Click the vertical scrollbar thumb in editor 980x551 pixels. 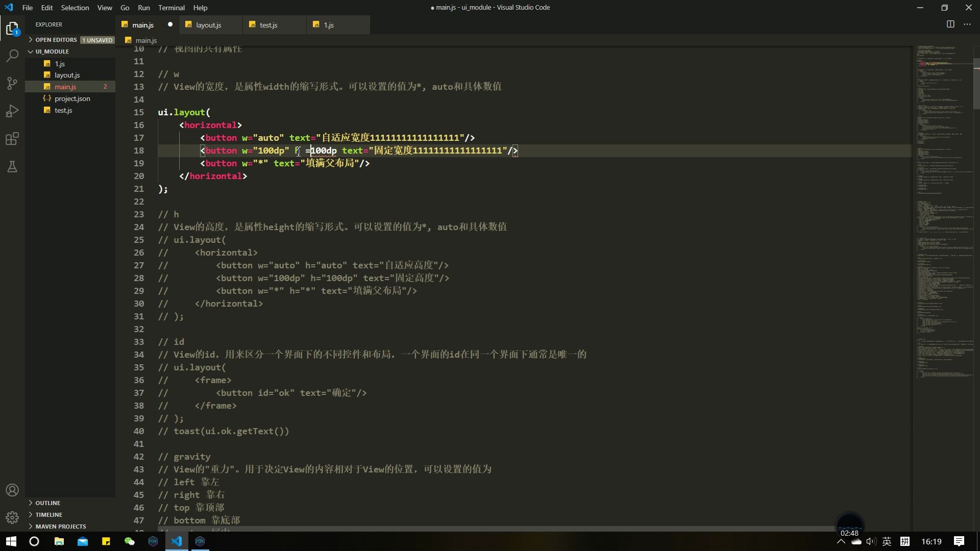tap(976, 84)
